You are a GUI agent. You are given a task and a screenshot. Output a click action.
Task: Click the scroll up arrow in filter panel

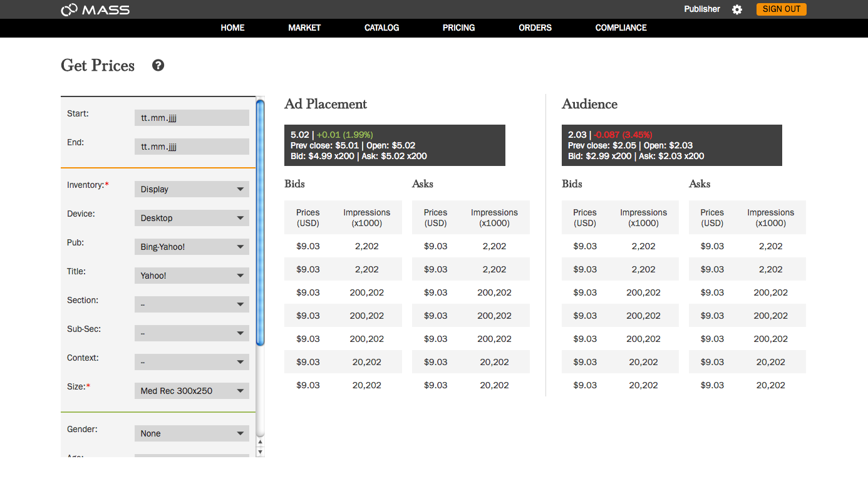[x=261, y=443]
